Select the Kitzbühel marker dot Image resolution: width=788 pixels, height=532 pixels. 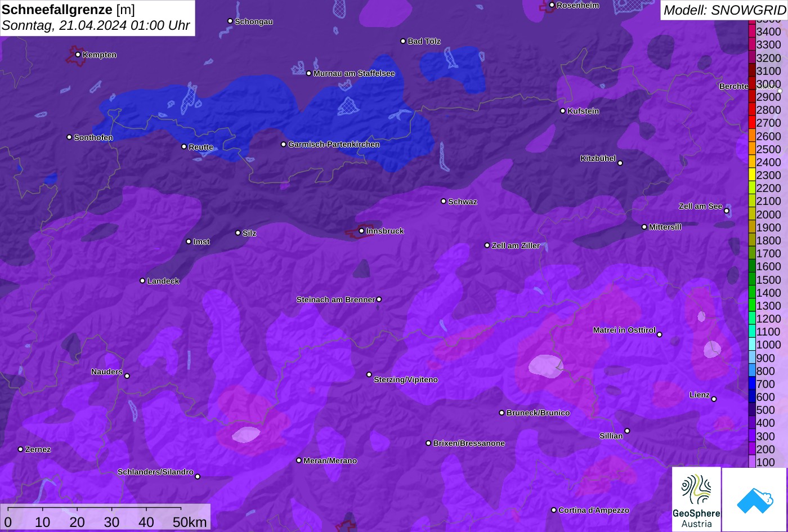pyautogui.click(x=620, y=163)
